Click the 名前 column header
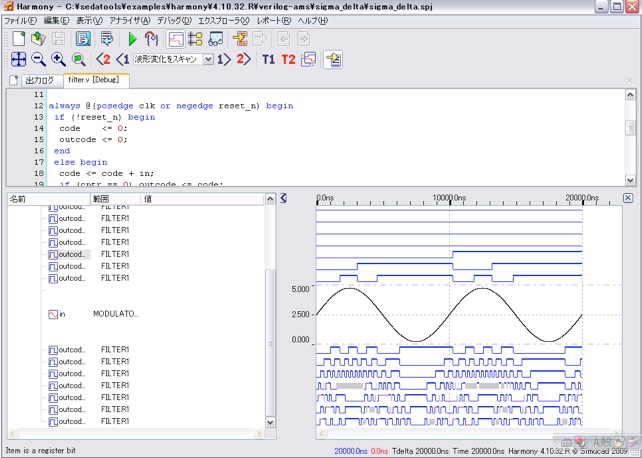642x458 pixels. 18,199
